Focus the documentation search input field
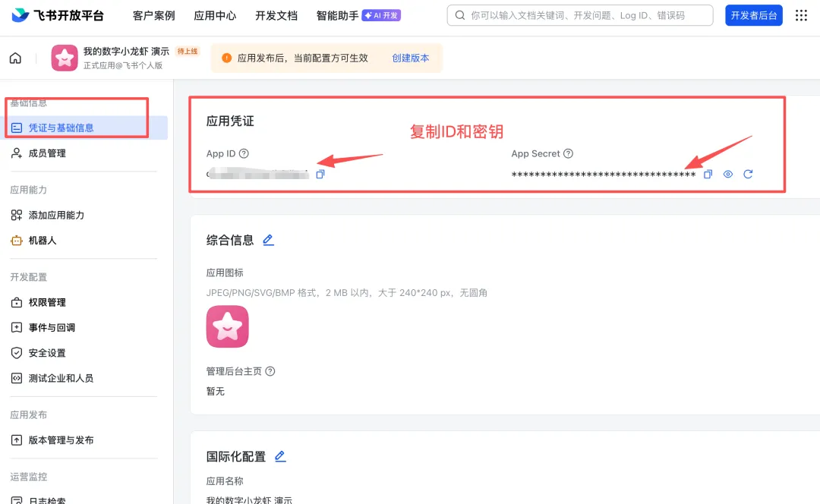820x504 pixels. tap(580, 15)
